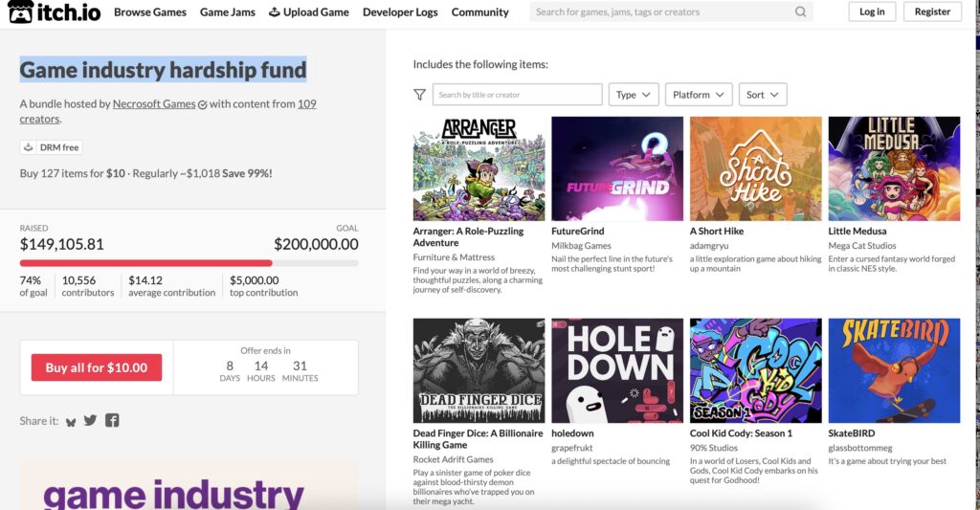
Task: Open the Type filter dropdown
Action: click(x=634, y=95)
